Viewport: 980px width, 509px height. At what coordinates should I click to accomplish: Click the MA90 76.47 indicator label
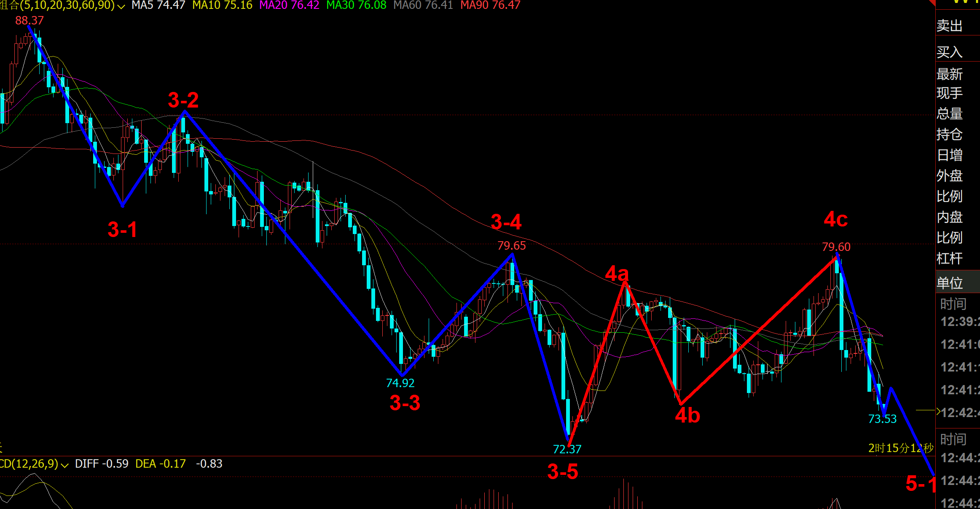(490, 5)
